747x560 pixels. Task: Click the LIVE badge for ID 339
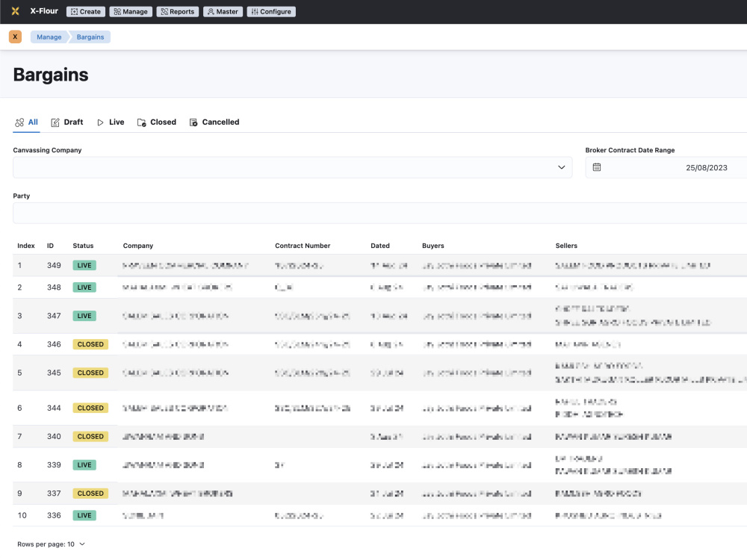[84, 464]
